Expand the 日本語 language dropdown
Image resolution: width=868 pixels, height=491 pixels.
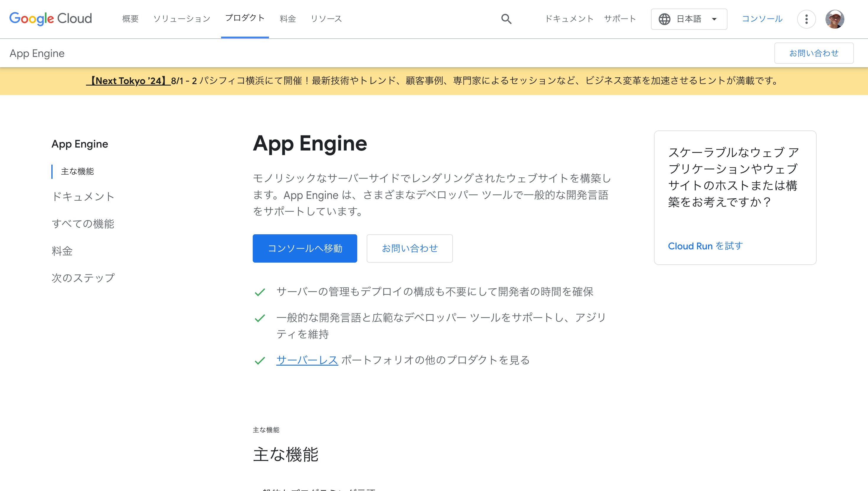pos(689,19)
